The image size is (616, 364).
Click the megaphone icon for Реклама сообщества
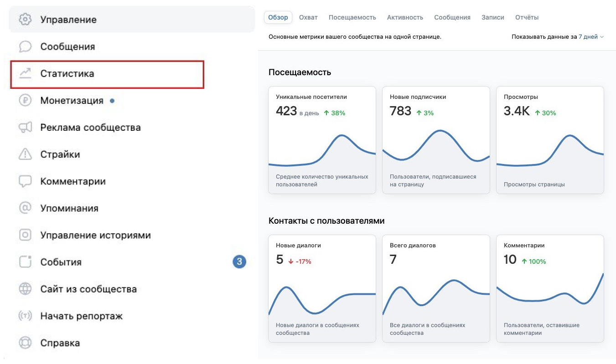click(x=25, y=128)
